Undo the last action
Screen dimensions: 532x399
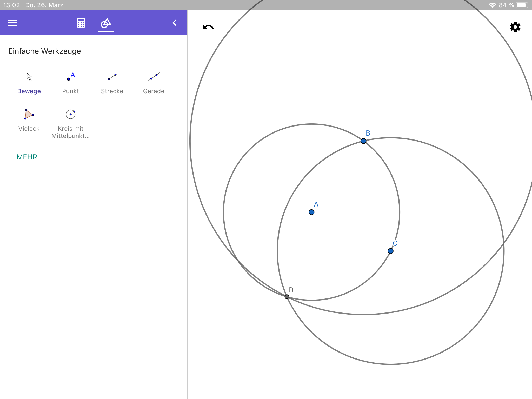point(208,27)
